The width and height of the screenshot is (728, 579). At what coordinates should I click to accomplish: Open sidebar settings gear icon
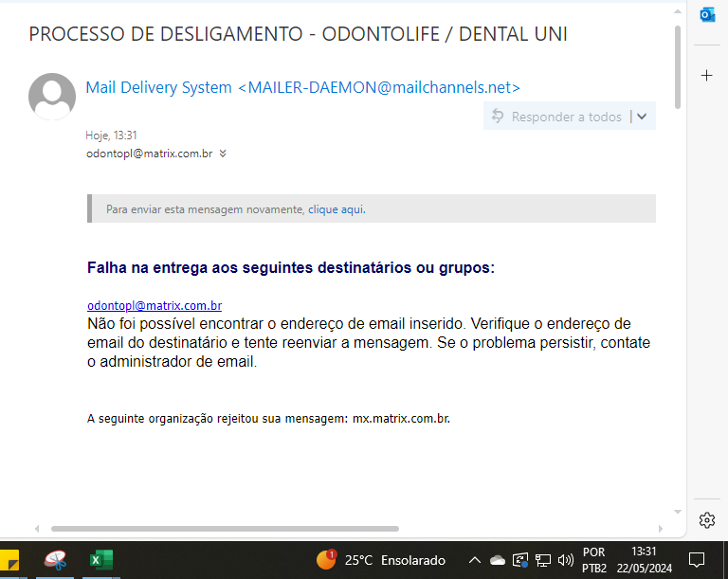[706, 520]
